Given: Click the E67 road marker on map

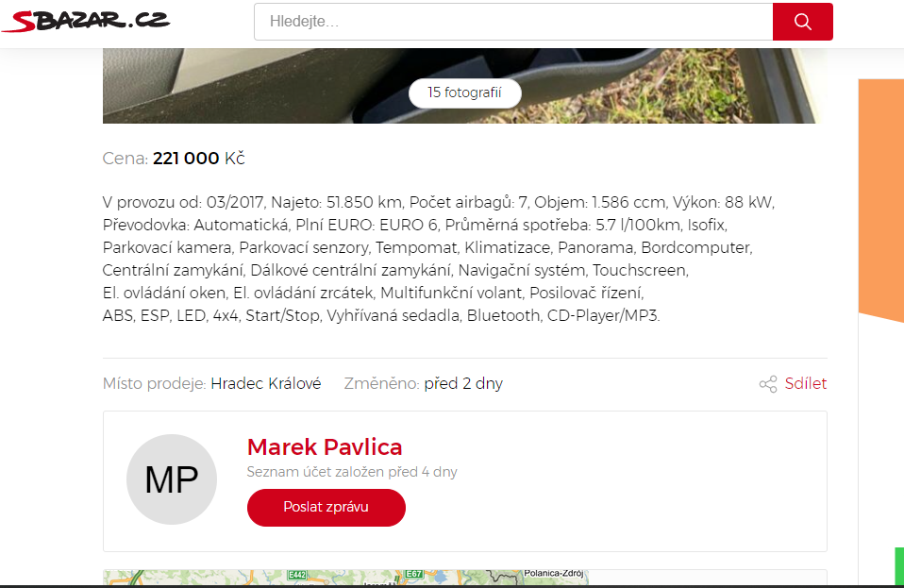Looking at the screenshot, I should [x=414, y=574].
